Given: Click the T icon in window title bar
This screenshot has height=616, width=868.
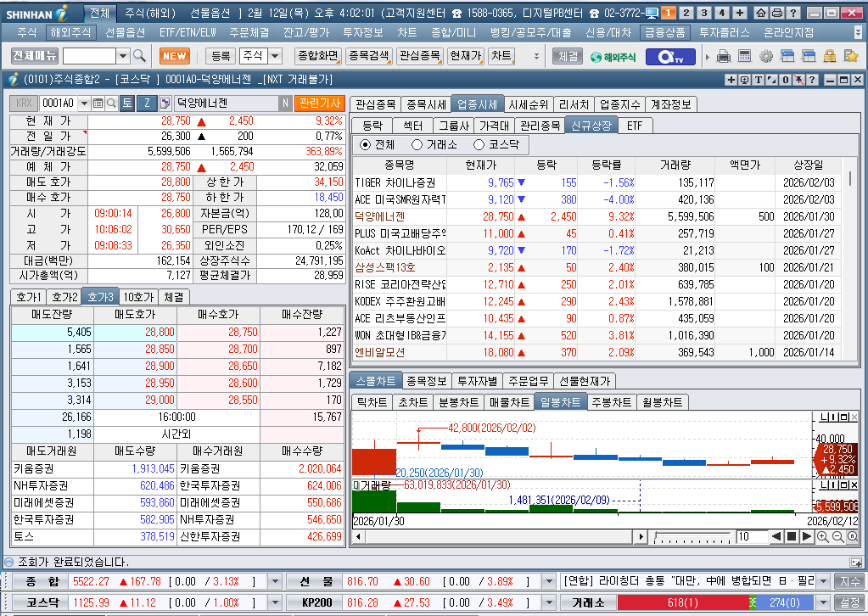Looking at the screenshot, I should pyautogui.click(x=759, y=81).
